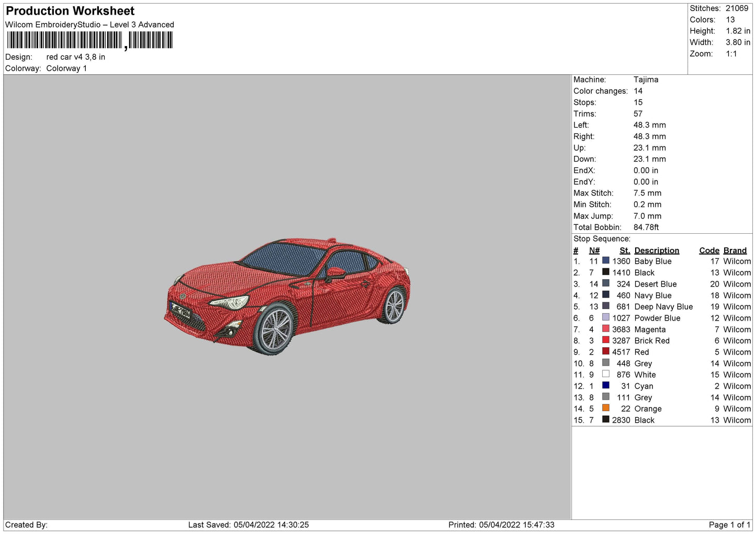Click the Grey swatch in row 10
The height and width of the screenshot is (534, 756).
pos(605,362)
